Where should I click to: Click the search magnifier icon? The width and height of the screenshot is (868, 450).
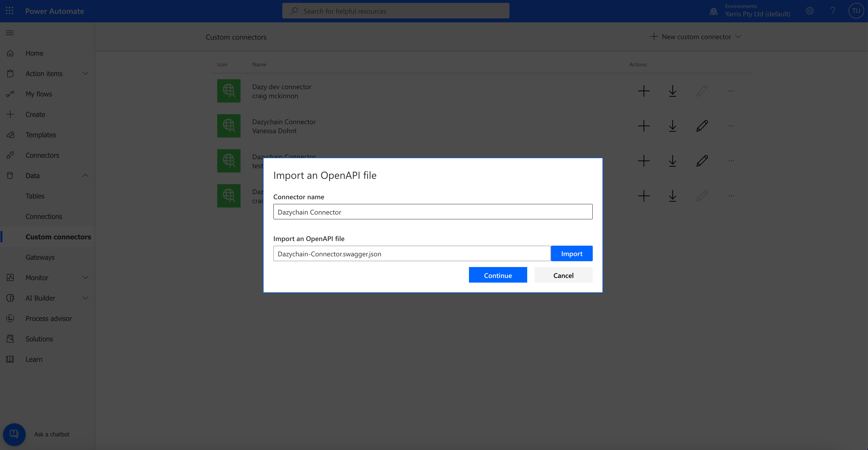click(x=294, y=11)
